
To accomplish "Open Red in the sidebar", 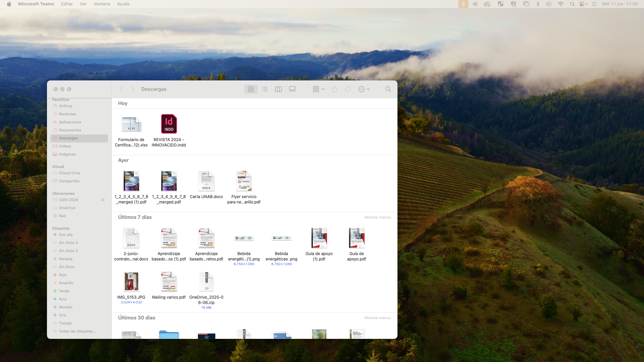I will pos(79,216).
